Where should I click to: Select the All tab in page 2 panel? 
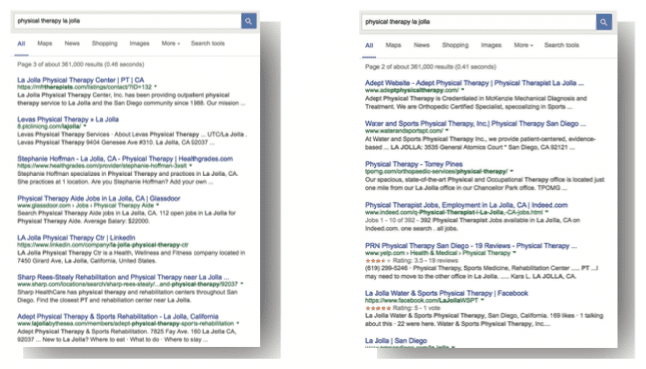point(369,45)
